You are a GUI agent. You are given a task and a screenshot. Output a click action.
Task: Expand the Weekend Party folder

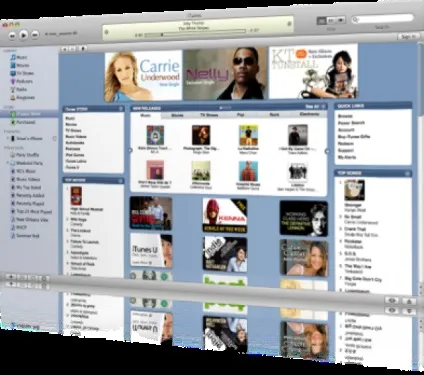tap(8, 163)
